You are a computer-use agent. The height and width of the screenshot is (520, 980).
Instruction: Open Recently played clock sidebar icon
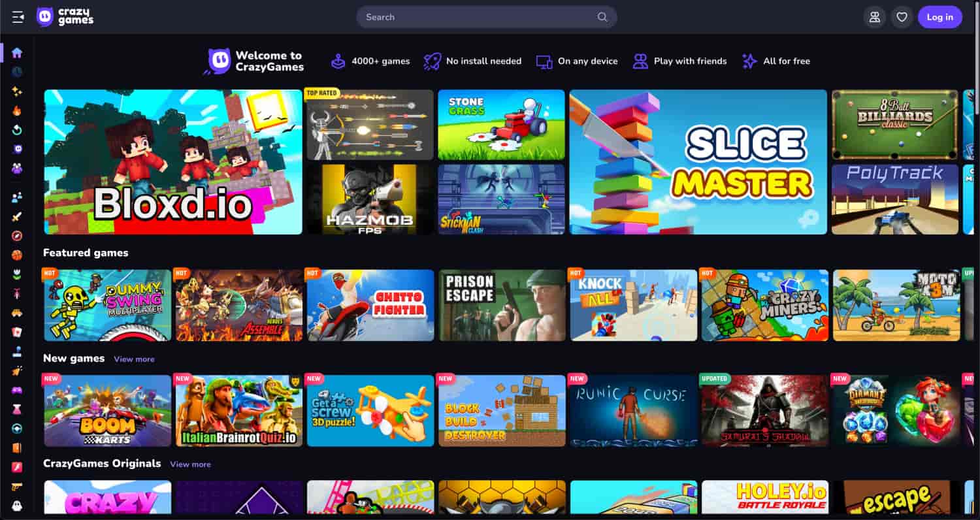pos(17,72)
